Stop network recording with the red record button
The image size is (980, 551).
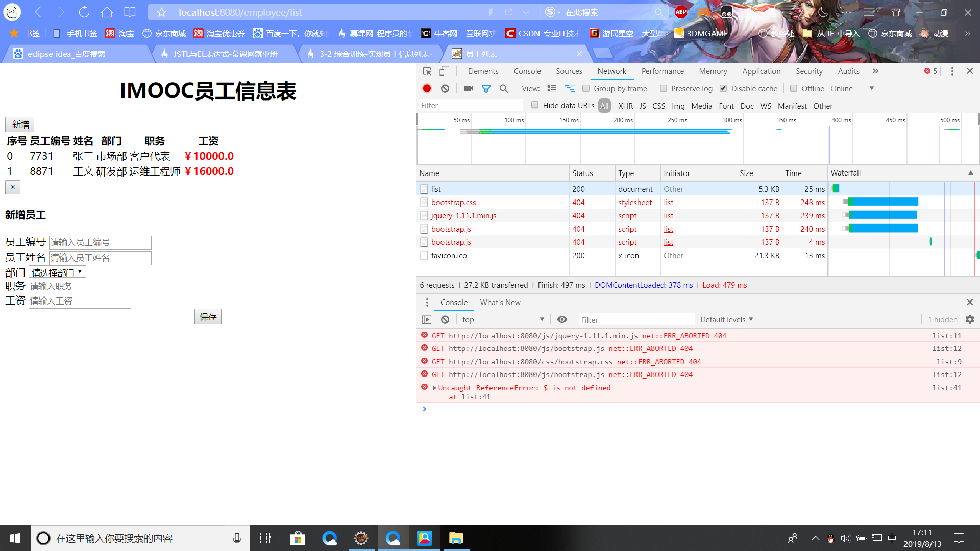tap(427, 88)
